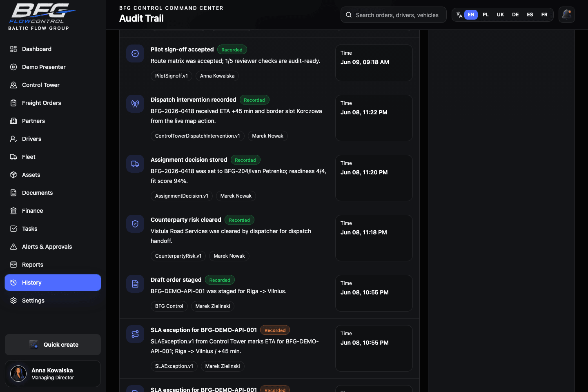
Task: Click the Reports icon
Action: [x=13, y=265]
